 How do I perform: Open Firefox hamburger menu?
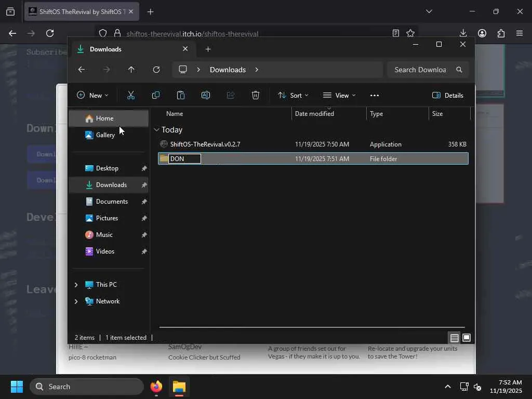pos(520,33)
